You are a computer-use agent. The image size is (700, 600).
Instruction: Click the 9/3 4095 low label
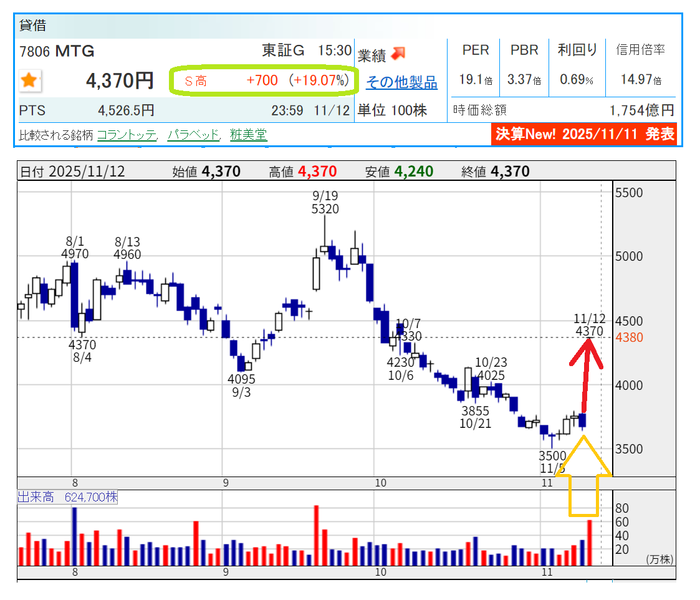click(241, 385)
